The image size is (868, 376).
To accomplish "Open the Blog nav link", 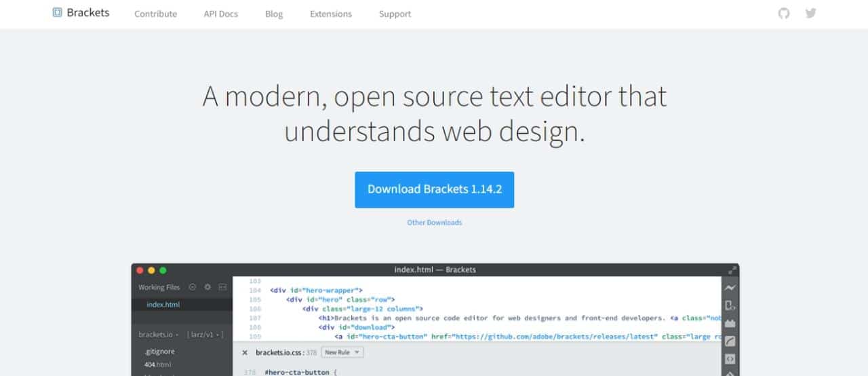I will 274,14.
